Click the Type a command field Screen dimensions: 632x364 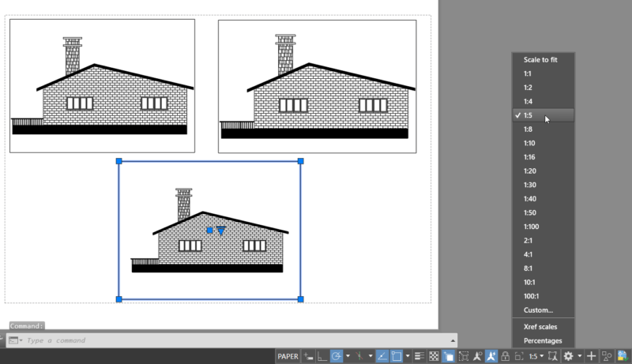click(x=238, y=340)
